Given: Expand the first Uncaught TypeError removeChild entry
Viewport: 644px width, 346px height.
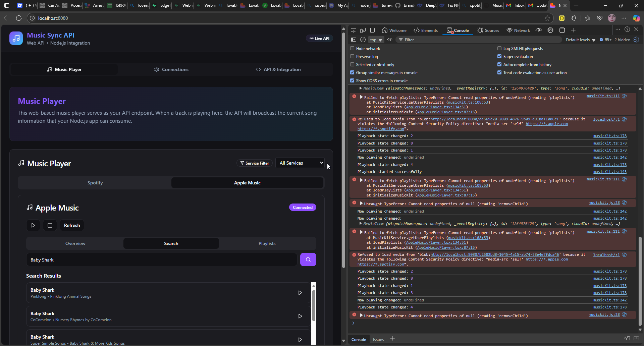Looking at the screenshot, I should (361, 204).
